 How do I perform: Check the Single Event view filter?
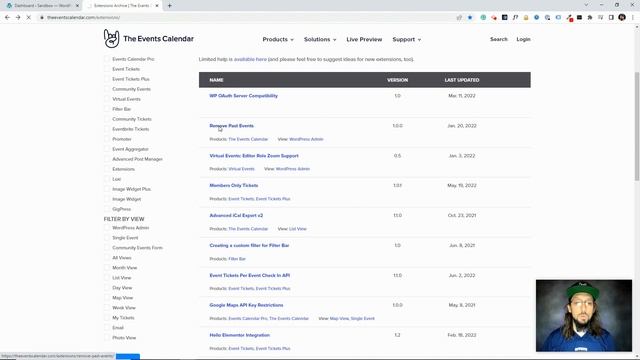(107, 238)
